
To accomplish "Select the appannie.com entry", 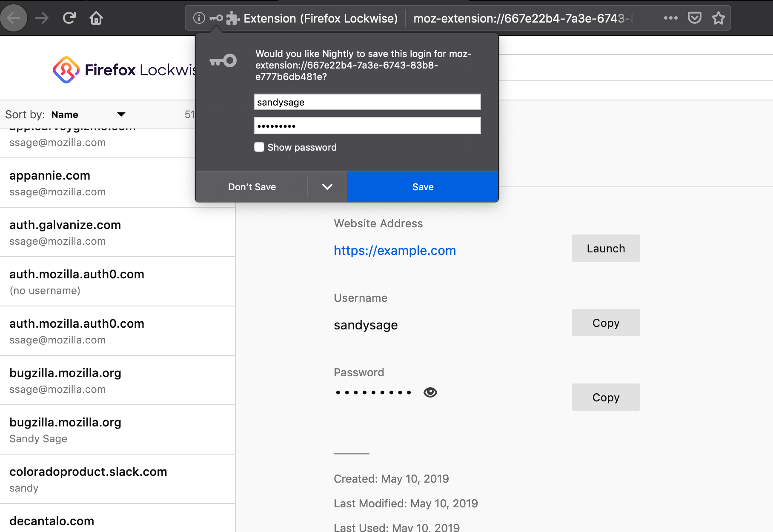I will [x=117, y=183].
